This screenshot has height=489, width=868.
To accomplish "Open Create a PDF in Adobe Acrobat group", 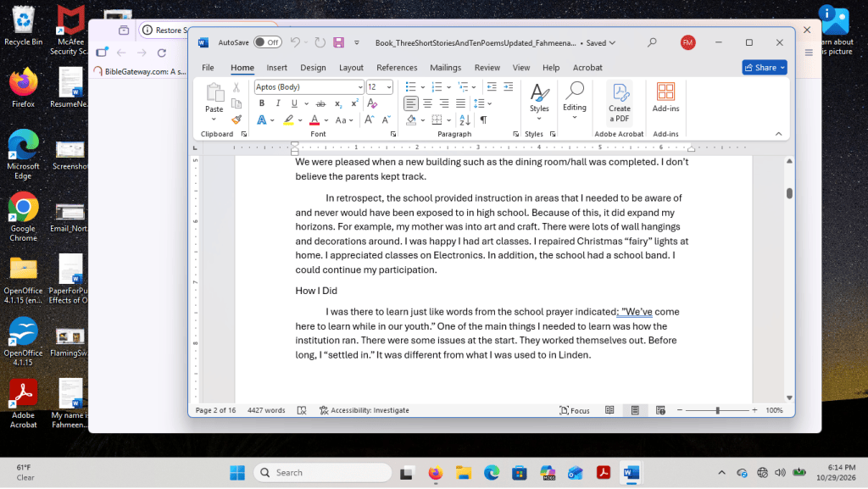I will coord(620,103).
